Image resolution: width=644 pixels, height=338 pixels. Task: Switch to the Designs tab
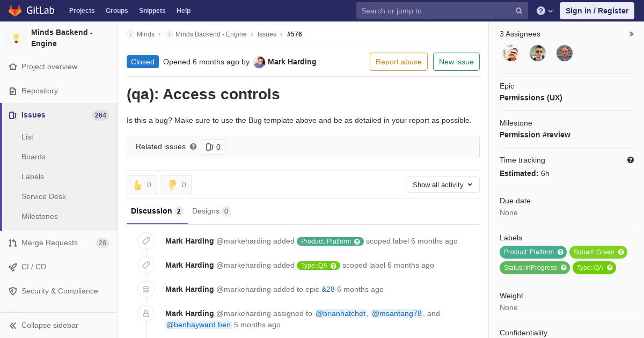(x=211, y=211)
